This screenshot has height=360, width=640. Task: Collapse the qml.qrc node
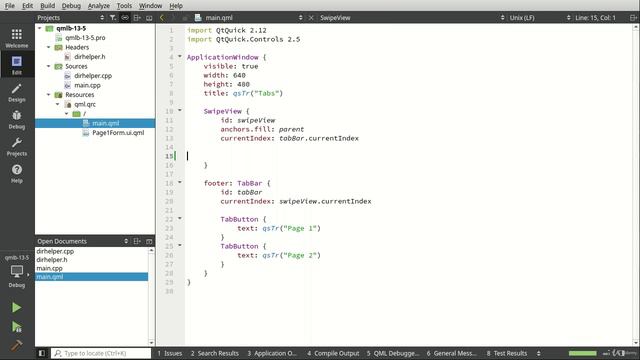58,104
